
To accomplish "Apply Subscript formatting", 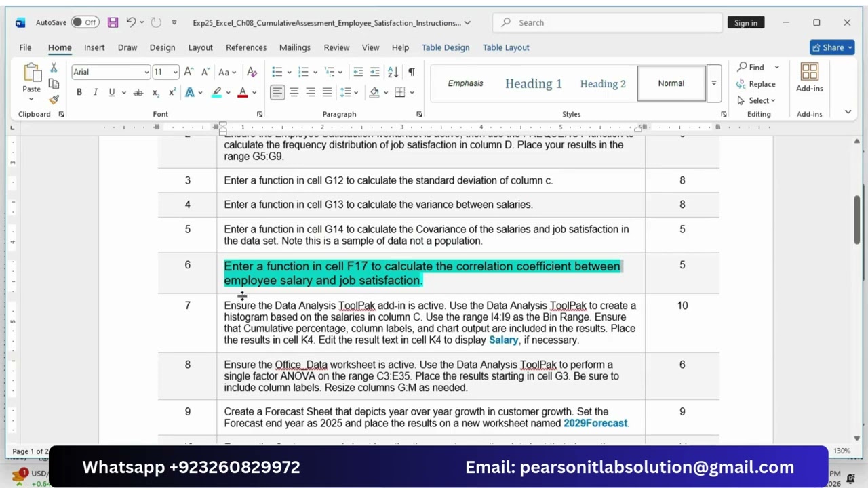I will (155, 92).
